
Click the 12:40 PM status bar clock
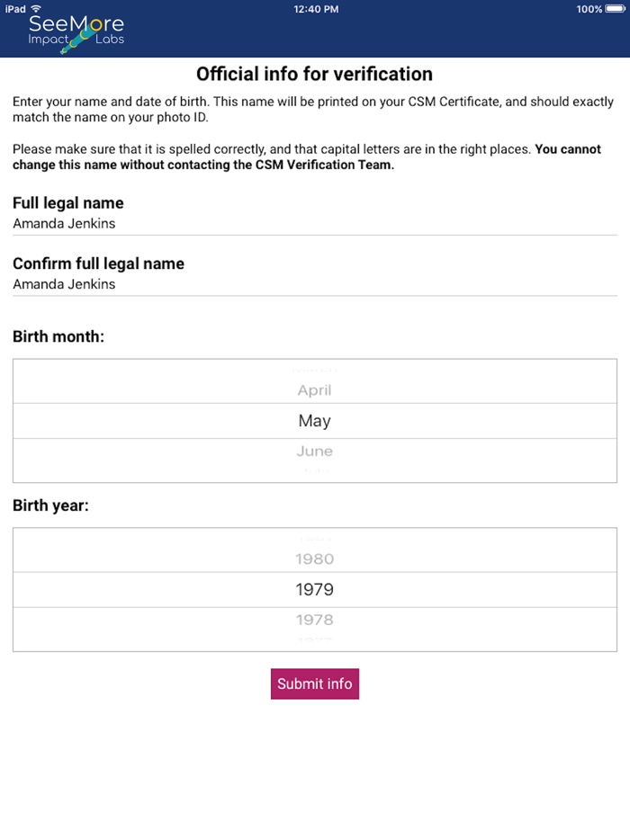(x=316, y=9)
